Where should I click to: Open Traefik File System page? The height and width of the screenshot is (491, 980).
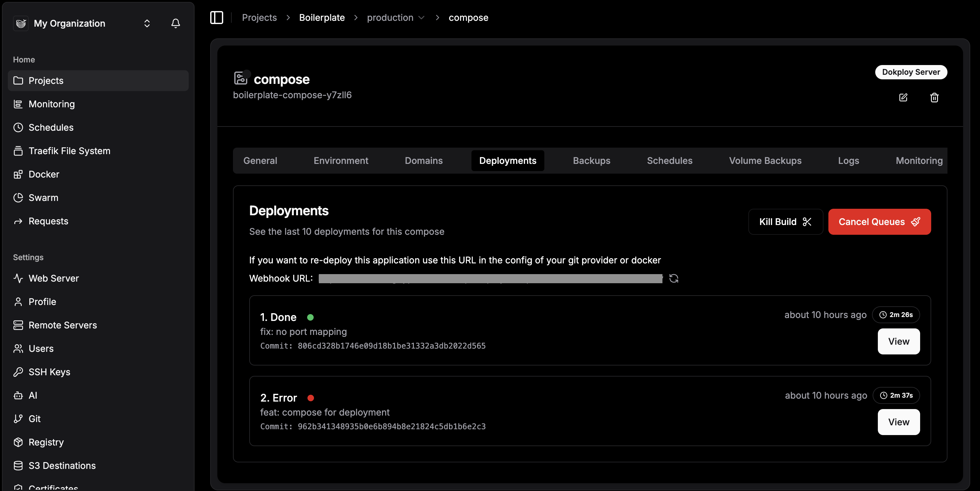click(x=69, y=151)
